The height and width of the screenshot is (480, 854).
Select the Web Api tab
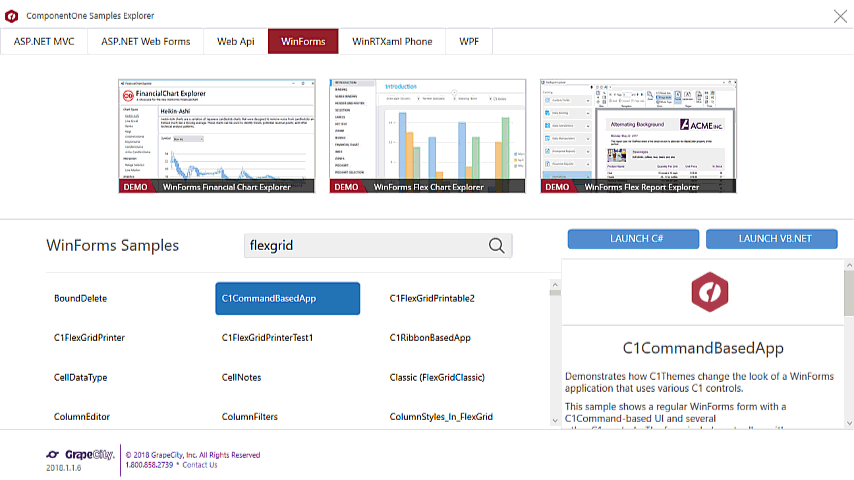tap(236, 41)
